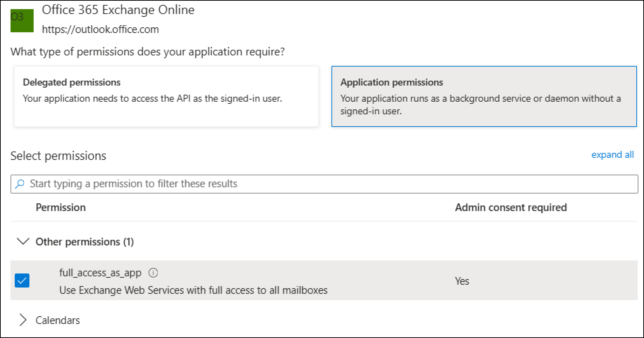Expand the Calendars permission group

pyautogui.click(x=23, y=320)
